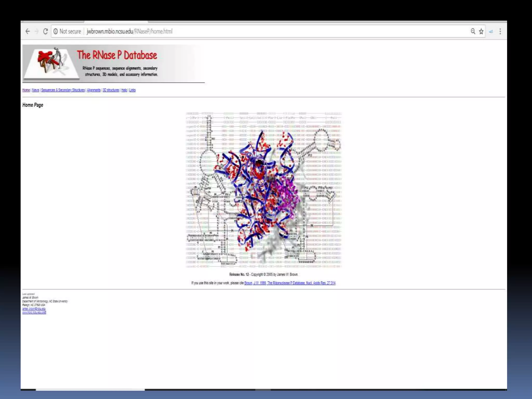The width and height of the screenshot is (532, 399).
Task: Click the central RNase P structure image
Action: (x=263, y=190)
